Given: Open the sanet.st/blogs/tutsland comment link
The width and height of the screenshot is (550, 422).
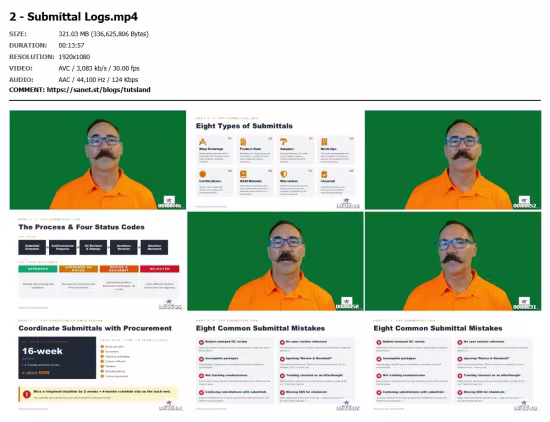Looking at the screenshot, I should coord(99,90).
